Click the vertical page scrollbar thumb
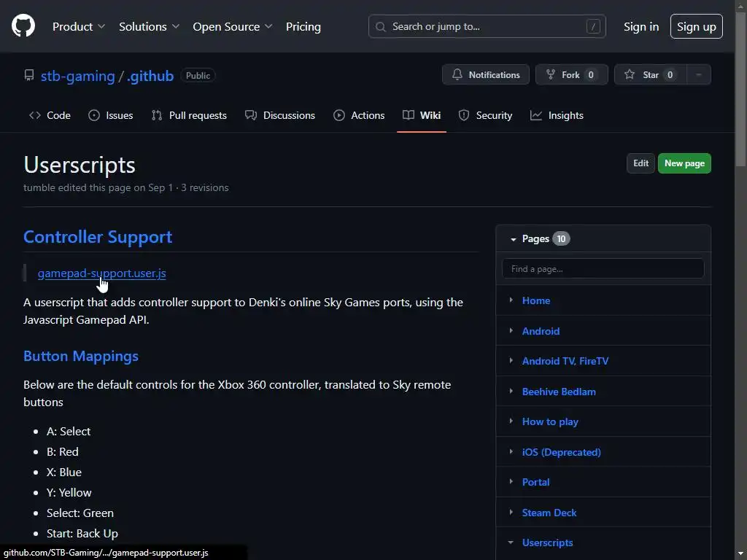This screenshot has width=747, height=560. point(741,90)
